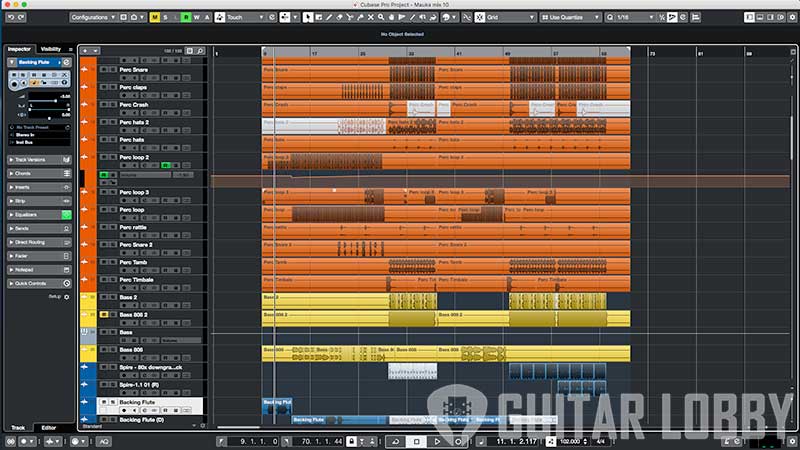Mute the Perc Snare track
Image resolution: width=800 pixels, height=450 pixels.
pos(104,69)
